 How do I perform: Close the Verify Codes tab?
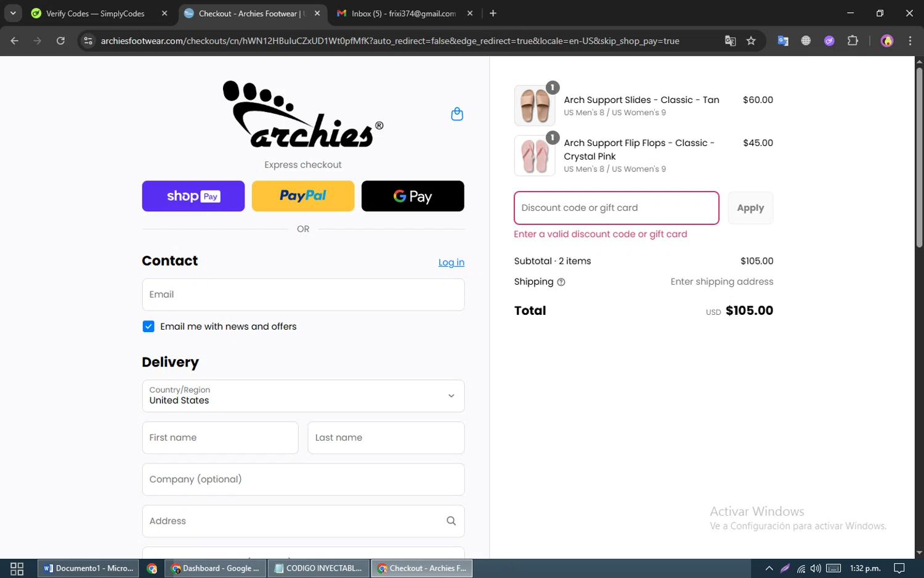(164, 13)
